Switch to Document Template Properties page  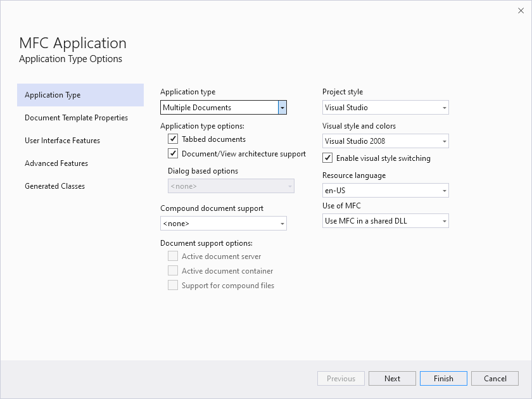coord(76,117)
